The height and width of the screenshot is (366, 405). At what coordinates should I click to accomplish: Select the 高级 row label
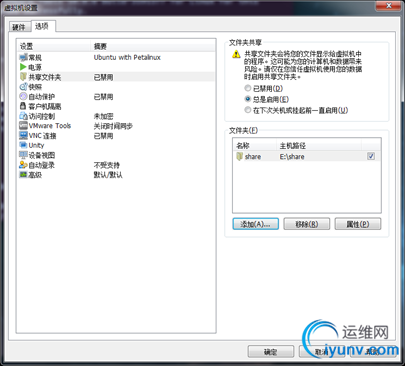click(x=35, y=175)
